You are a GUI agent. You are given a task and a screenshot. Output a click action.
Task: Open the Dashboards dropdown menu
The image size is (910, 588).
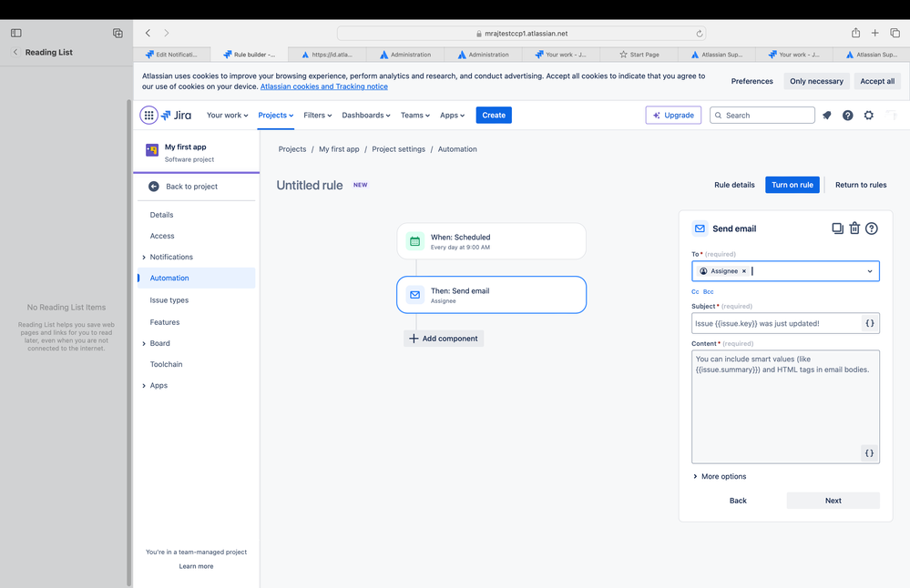365,116
